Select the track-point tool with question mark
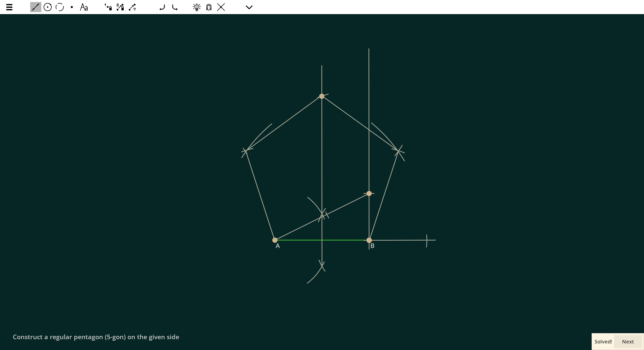 coord(132,7)
